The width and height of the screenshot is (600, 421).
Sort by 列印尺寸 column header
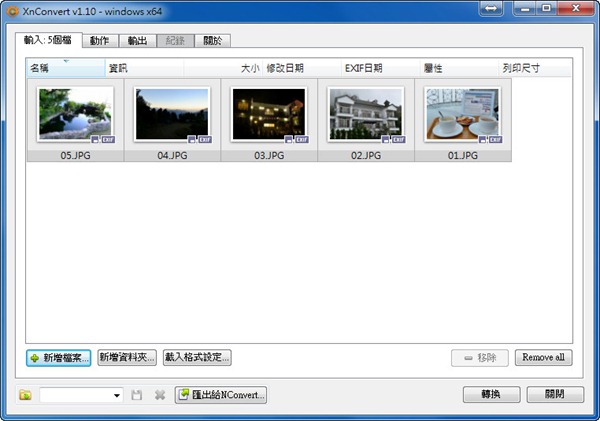(535, 68)
